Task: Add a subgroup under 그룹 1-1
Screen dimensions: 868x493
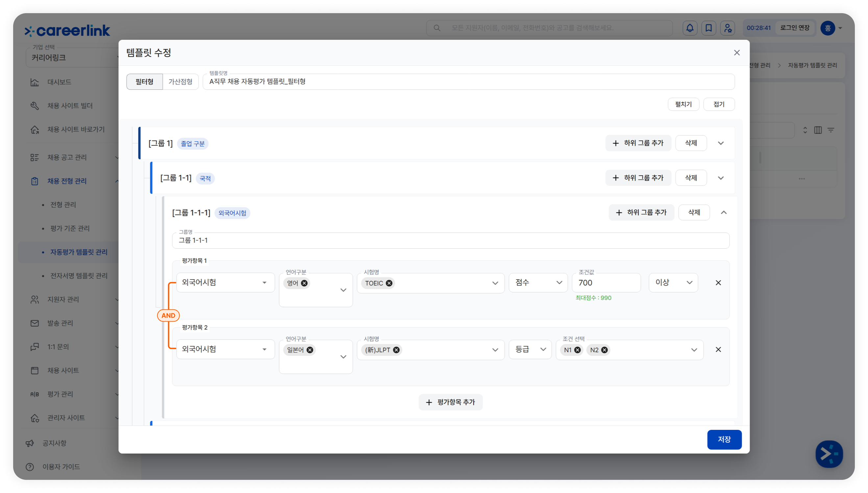Action: (638, 178)
